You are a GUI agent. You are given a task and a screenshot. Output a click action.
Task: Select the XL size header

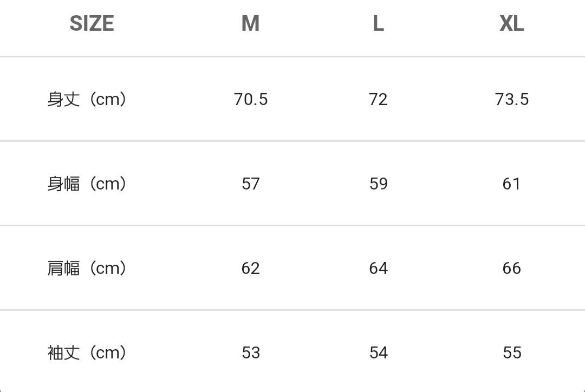[511, 24]
